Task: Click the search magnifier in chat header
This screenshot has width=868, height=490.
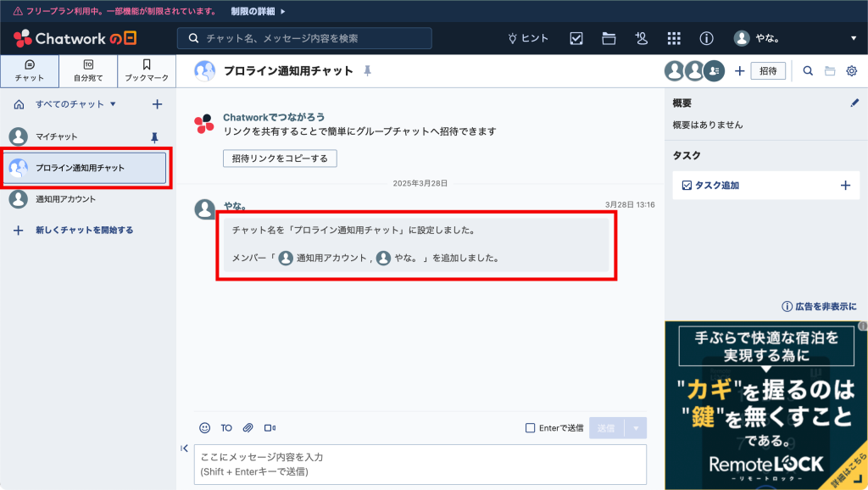Action: click(808, 71)
